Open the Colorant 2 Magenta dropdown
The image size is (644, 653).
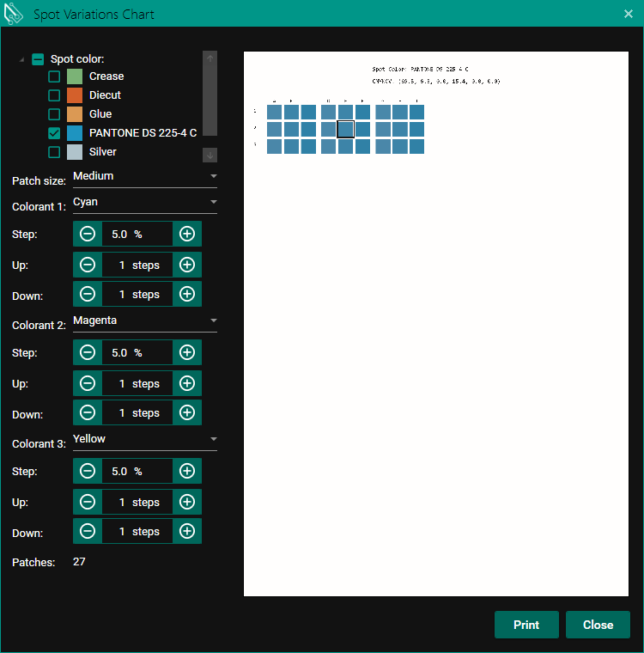click(x=145, y=320)
